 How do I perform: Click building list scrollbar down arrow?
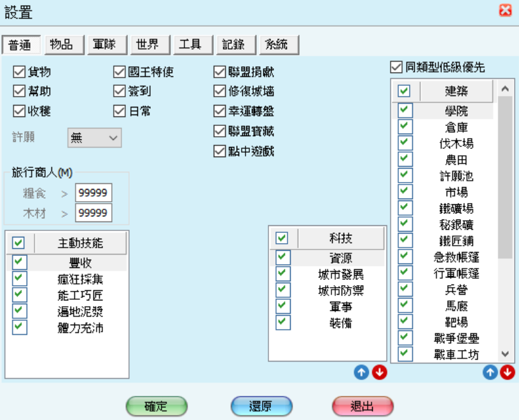pos(505,354)
